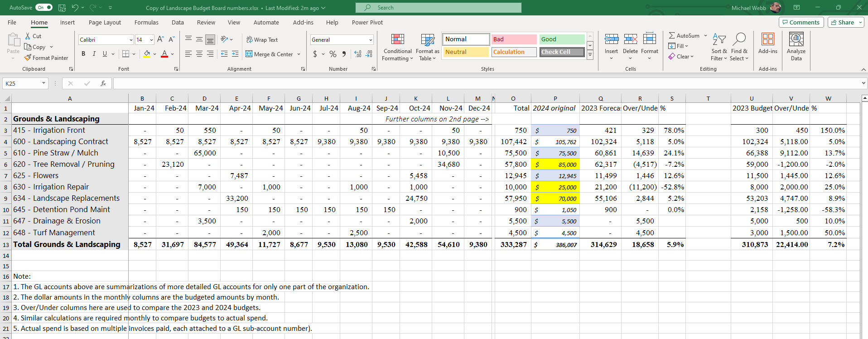Screen dimensions: 868x339
Task: Click Align Right icon
Action: [210, 54]
